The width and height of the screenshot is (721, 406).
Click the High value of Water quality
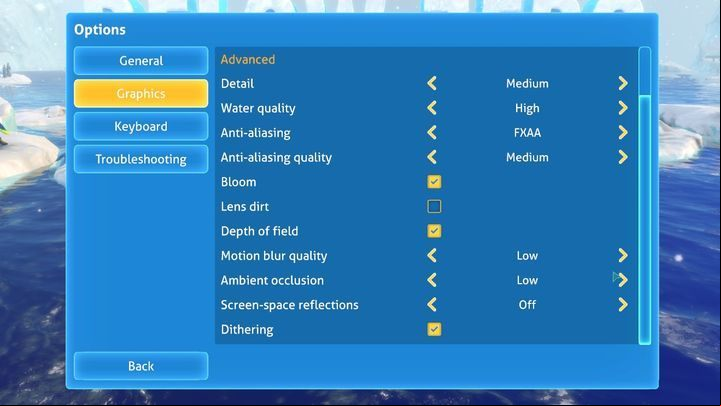click(x=527, y=109)
